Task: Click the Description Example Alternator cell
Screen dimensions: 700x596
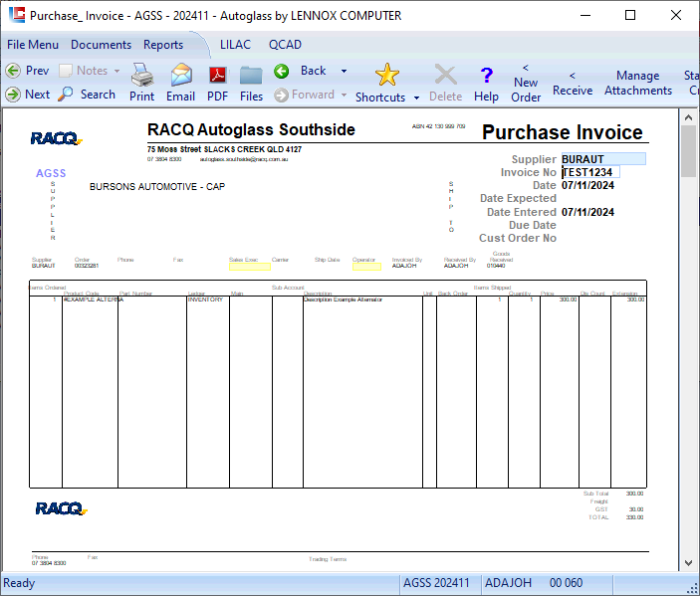Action: coord(343,299)
